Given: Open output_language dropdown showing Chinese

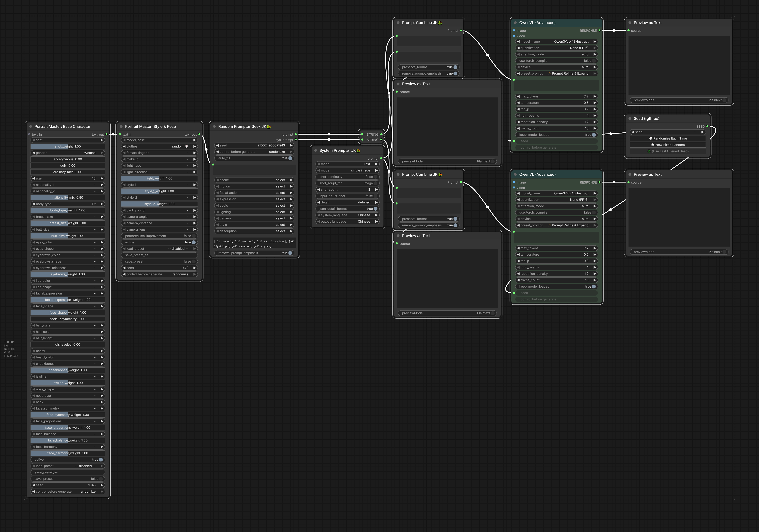Looking at the screenshot, I should (347, 221).
